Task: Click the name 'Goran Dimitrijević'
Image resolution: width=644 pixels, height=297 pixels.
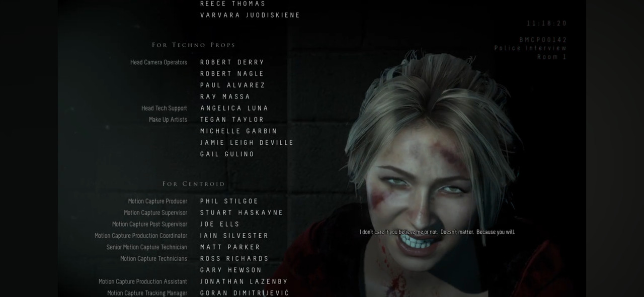Action: (x=245, y=293)
